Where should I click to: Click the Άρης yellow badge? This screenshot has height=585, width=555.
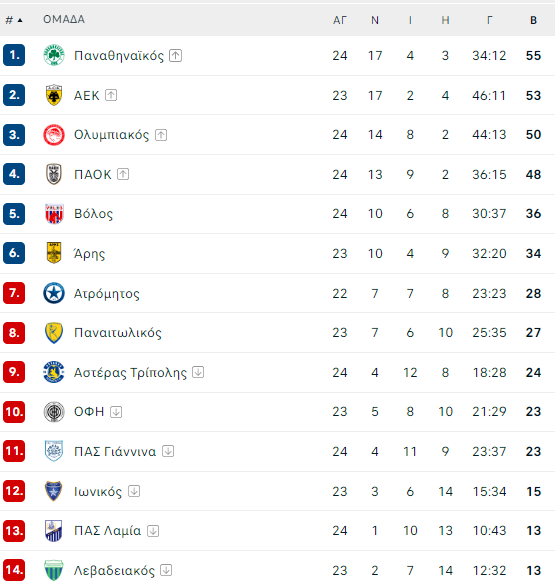54,253
